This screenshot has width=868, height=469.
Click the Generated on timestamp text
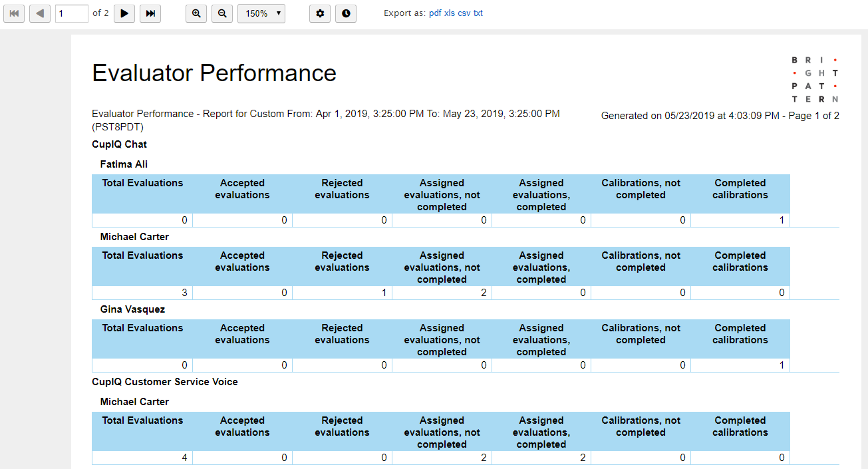pyautogui.click(x=720, y=116)
